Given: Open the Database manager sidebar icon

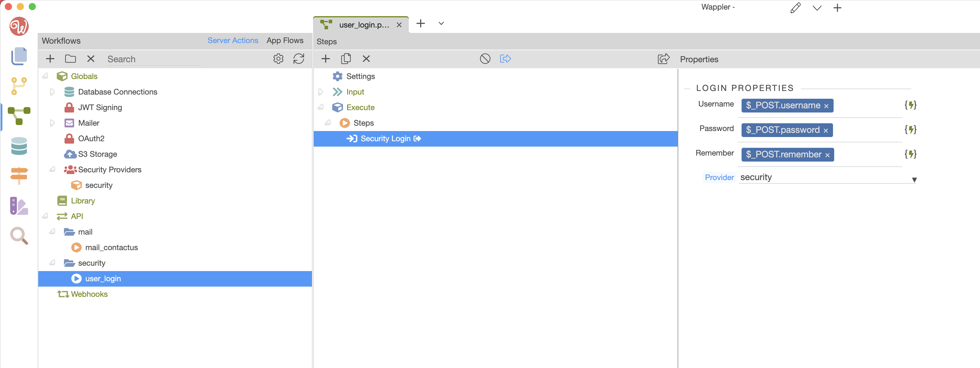Looking at the screenshot, I should (x=19, y=146).
